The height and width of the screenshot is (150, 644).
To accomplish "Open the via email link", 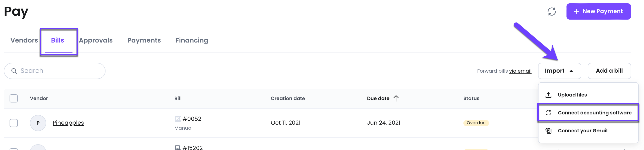I will tap(520, 71).
